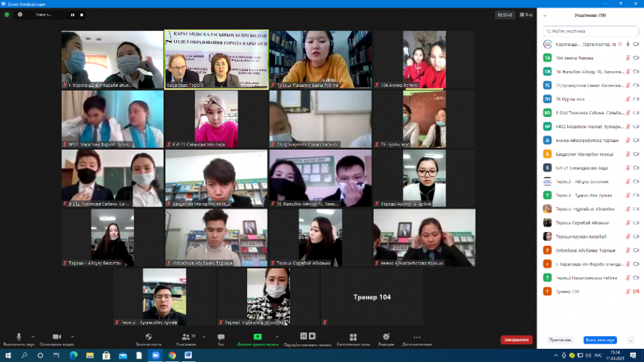644x362 pixels.
Task: Click the green encryption shield icon
Action: coord(7,14)
